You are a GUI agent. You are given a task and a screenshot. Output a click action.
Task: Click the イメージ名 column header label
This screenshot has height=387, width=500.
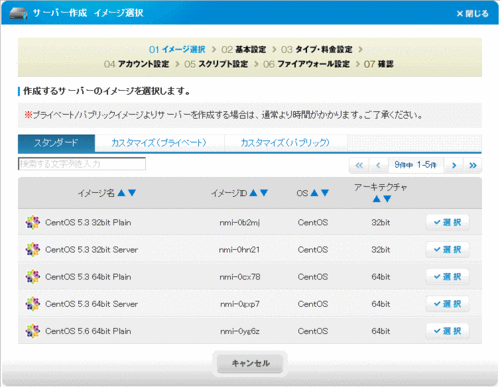pos(96,193)
